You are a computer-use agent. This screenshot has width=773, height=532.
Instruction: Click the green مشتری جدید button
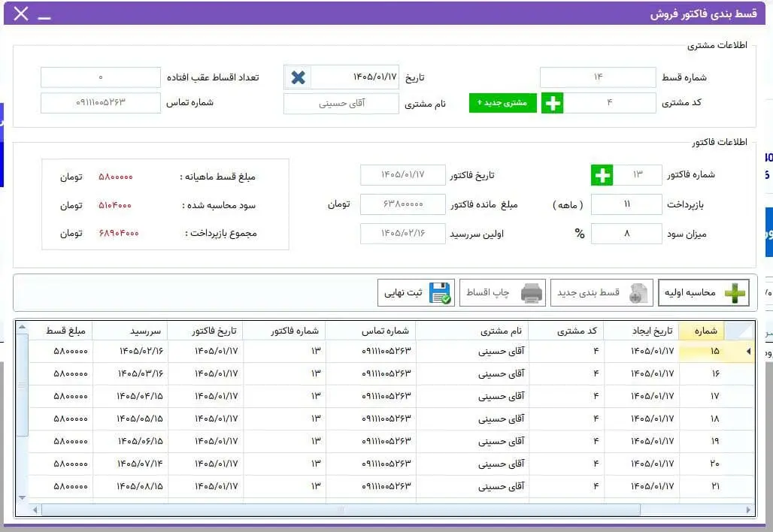click(502, 102)
